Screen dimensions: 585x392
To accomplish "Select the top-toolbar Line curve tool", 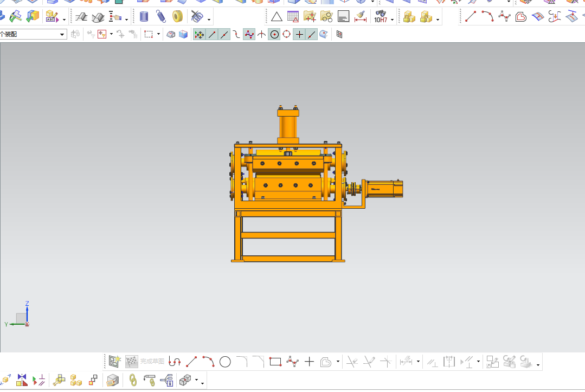I will (x=471, y=16).
